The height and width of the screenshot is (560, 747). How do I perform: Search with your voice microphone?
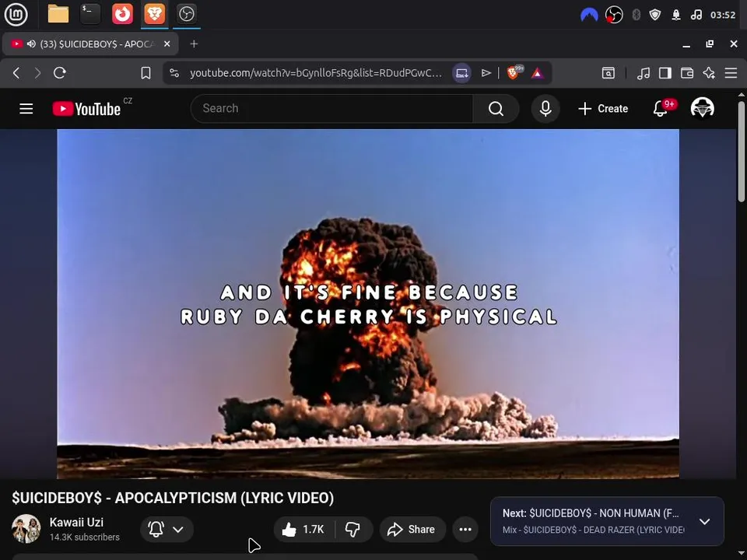point(545,109)
